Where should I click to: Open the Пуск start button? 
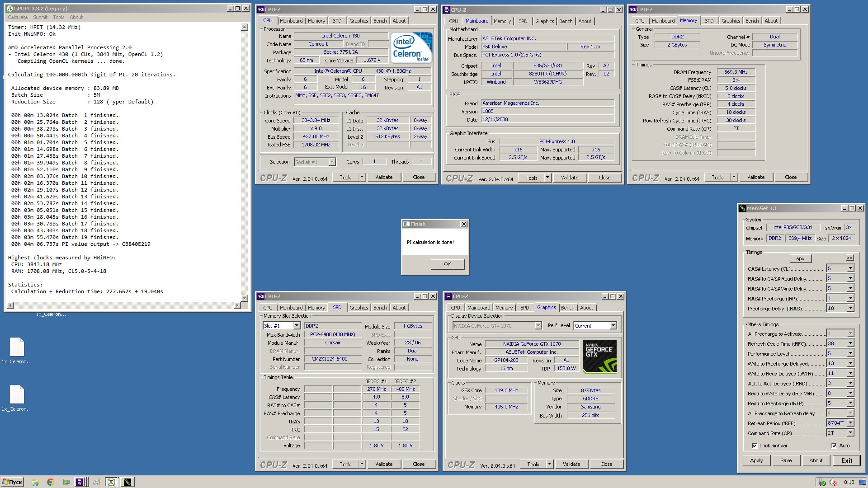12,482
